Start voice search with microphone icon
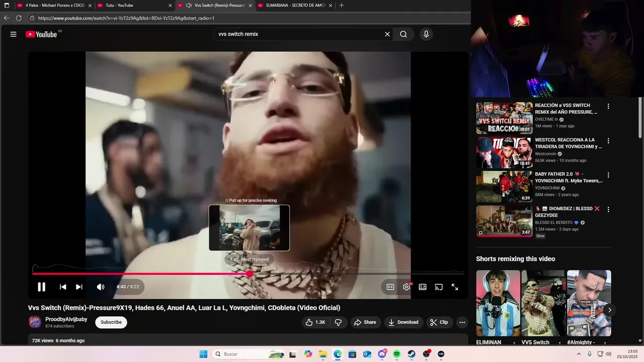Image resolution: width=644 pixels, height=362 pixels. pyautogui.click(x=426, y=34)
